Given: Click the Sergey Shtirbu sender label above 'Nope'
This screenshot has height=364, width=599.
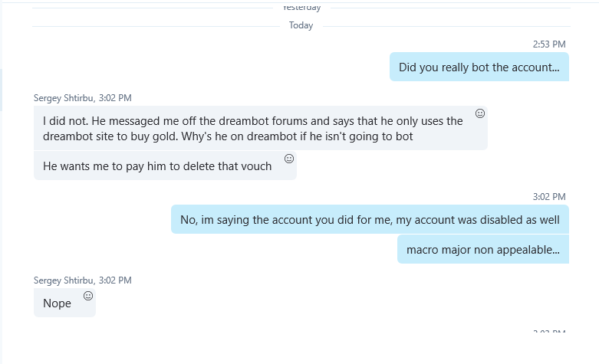Looking at the screenshot, I should [64, 280].
